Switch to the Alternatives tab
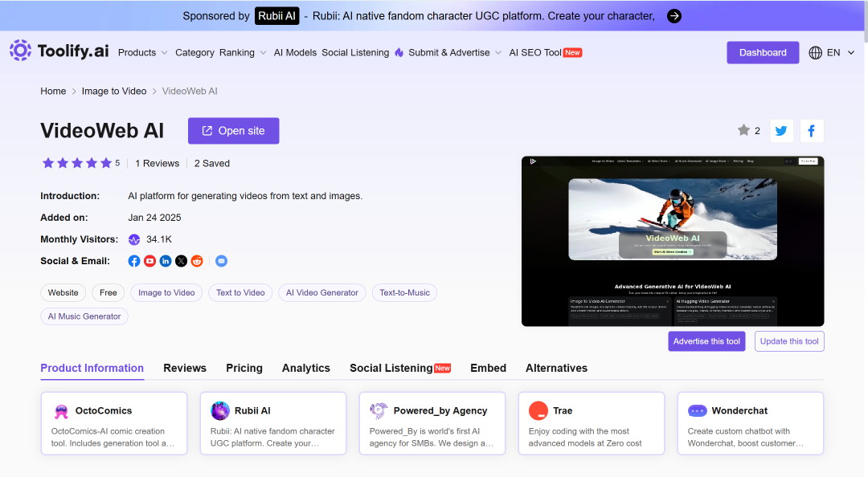The width and height of the screenshot is (868, 477). [556, 369]
